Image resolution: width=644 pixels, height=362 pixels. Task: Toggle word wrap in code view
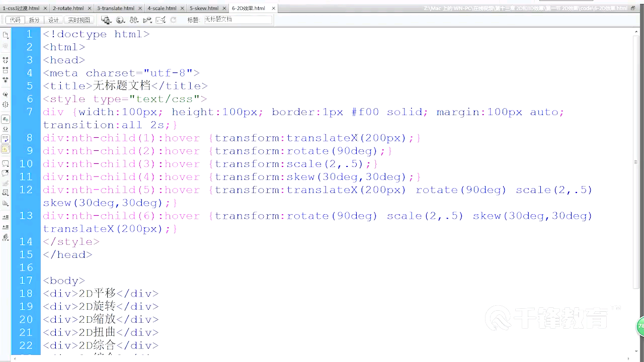6,139
